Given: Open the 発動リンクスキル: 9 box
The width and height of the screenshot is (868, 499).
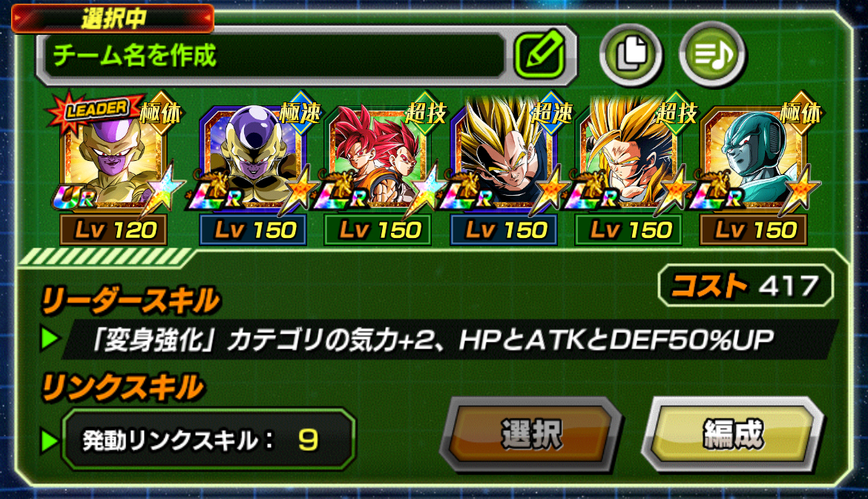Looking at the screenshot, I should (x=208, y=439).
